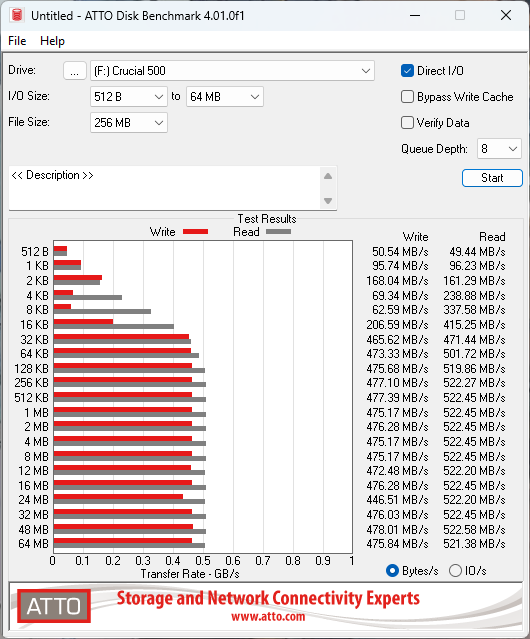Open the Help menu
Image resolution: width=530 pixels, height=639 pixels.
click(x=52, y=41)
